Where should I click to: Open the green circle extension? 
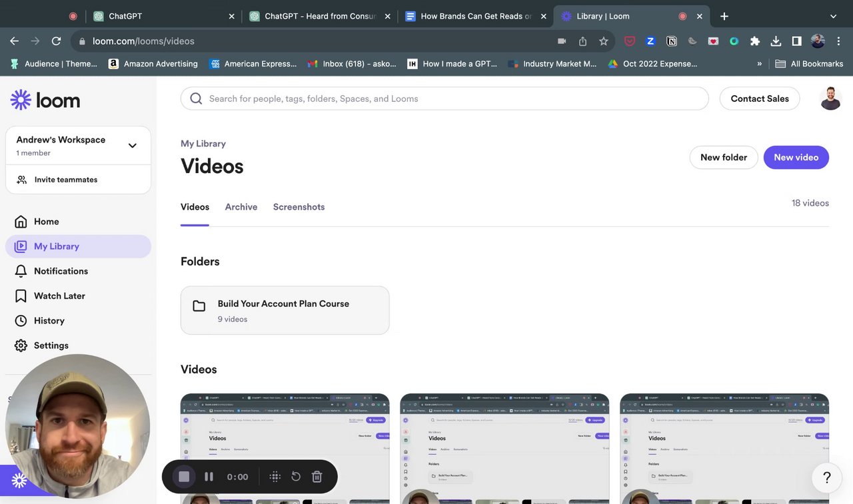click(734, 41)
